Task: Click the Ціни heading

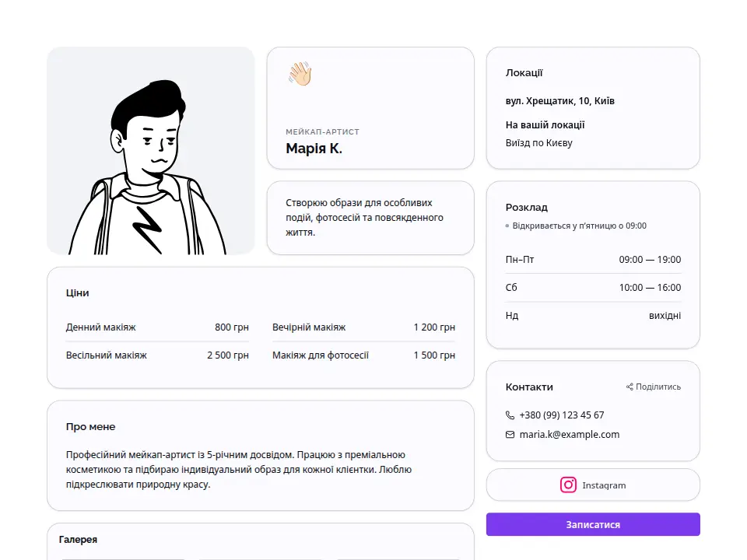Action: pos(77,293)
